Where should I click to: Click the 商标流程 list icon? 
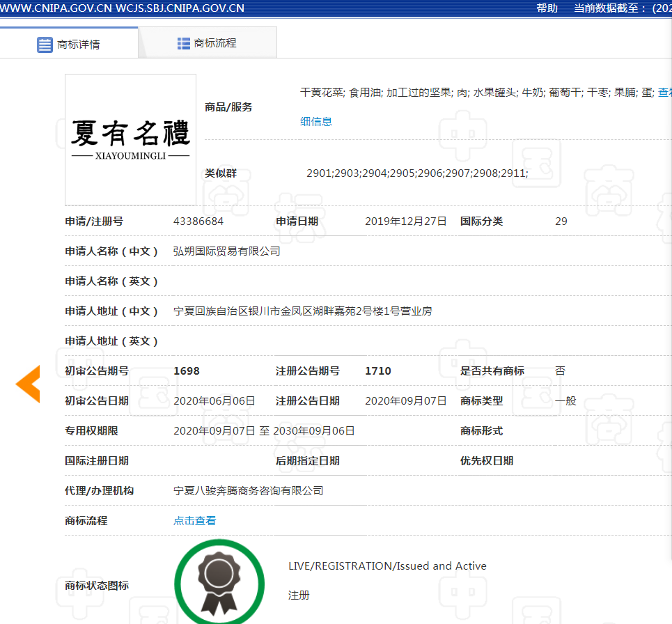(x=183, y=43)
